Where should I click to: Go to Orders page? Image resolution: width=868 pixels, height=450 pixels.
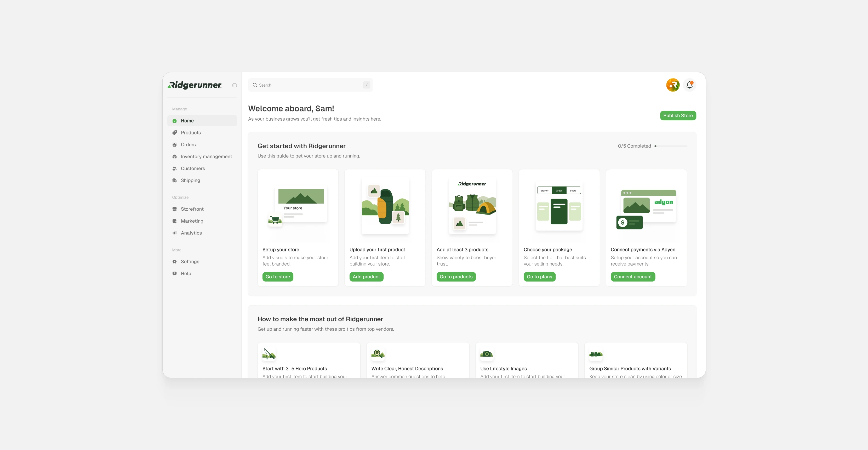tap(188, 145)
